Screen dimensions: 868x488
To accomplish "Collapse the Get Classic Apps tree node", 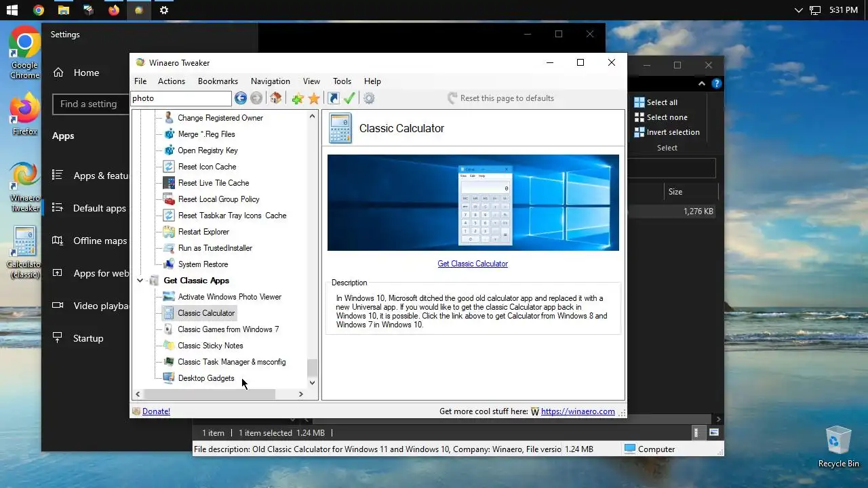I will 140,281.
